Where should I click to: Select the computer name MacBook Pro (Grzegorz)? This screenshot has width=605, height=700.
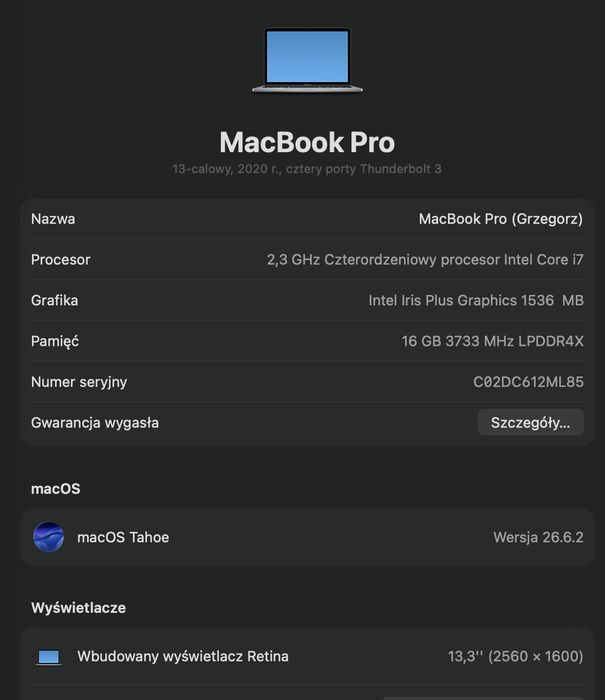point(501,219)
